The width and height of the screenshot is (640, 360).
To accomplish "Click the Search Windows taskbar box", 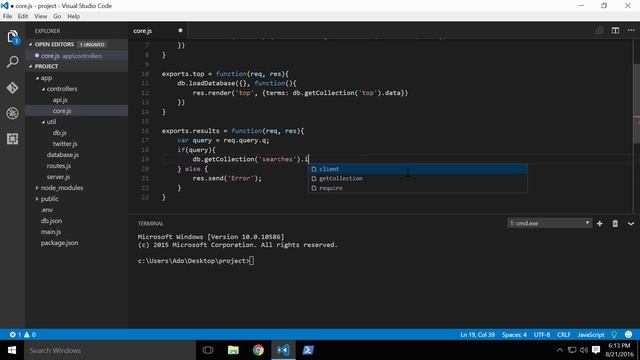I will click(x=110, y=350).
